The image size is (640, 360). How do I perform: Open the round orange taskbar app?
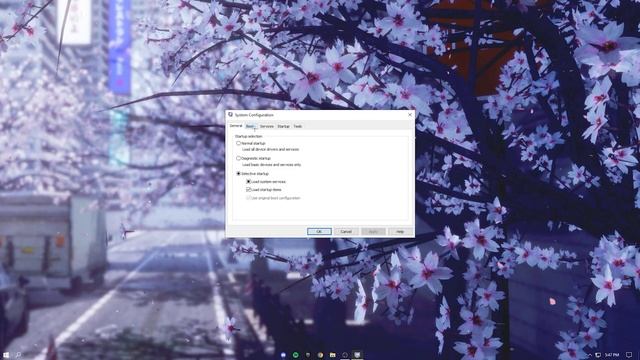point(320,355)
